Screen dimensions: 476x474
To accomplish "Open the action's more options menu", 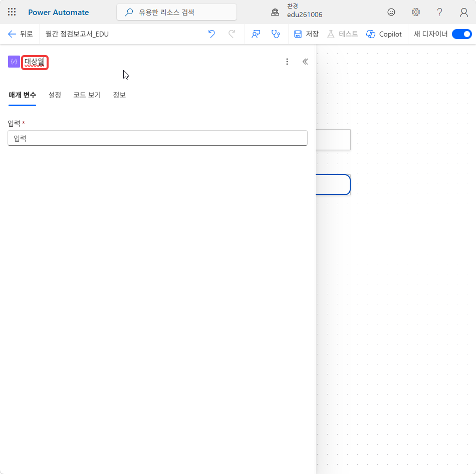I will coord(287,62).
